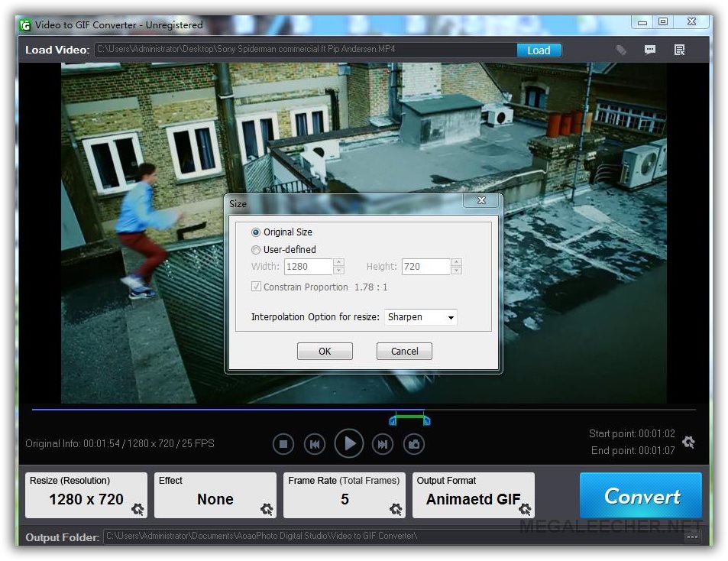Open the register list icon
The width and height of the screenshot is (728, 561).
679,50
